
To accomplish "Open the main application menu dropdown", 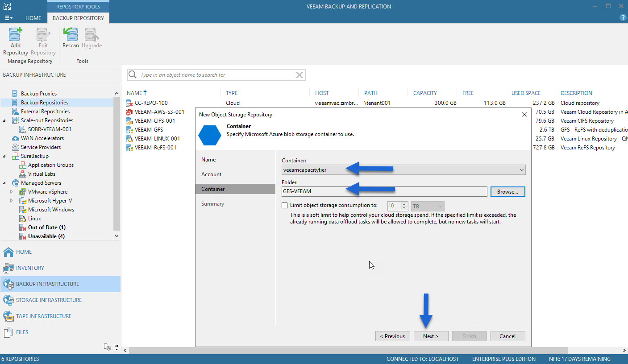I will point(8,18).
